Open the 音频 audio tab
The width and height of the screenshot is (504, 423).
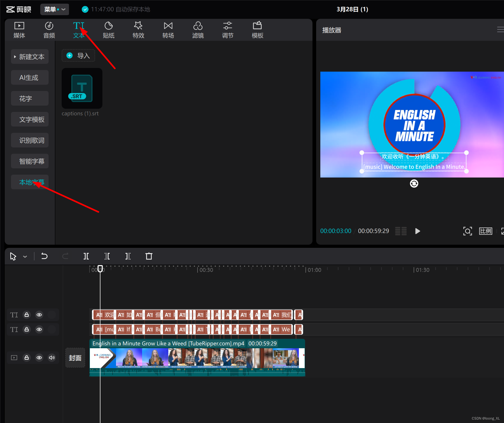point(49,30)
